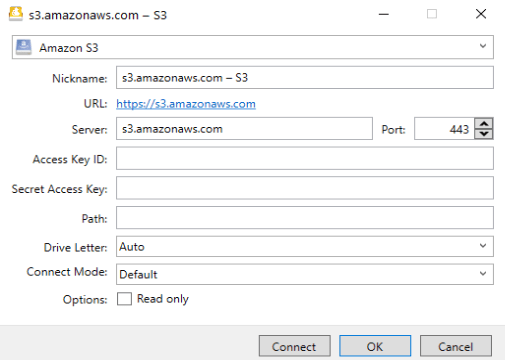
Task: Click the Port label
Action: 393,130
